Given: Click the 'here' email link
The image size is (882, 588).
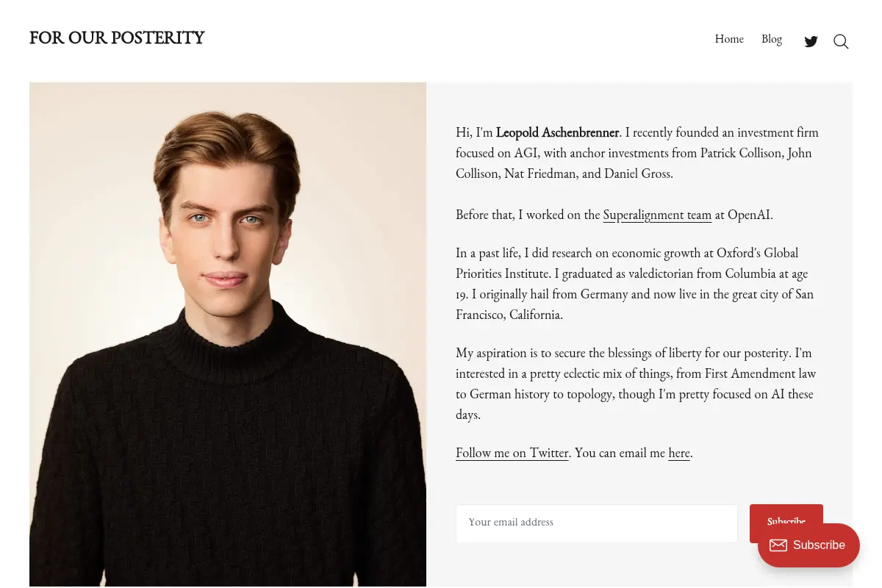Looking at the screenshot, I should coord(679,453).
